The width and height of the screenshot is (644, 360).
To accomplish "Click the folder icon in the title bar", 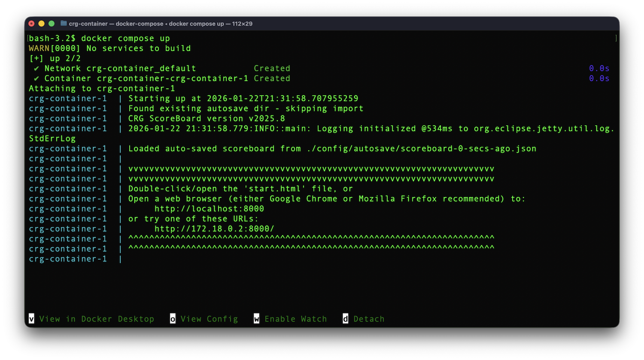I will (x=64, y=24).
